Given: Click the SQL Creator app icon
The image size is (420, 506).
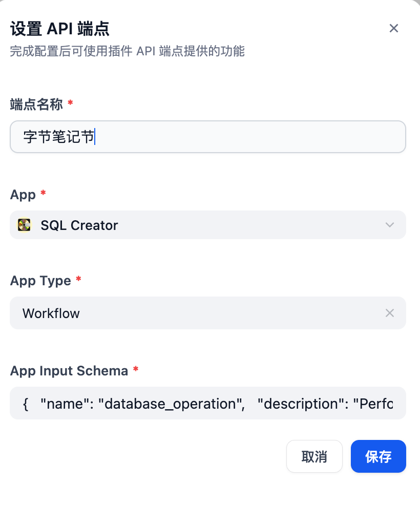Looking at the screenshot, I should [24, 225].
